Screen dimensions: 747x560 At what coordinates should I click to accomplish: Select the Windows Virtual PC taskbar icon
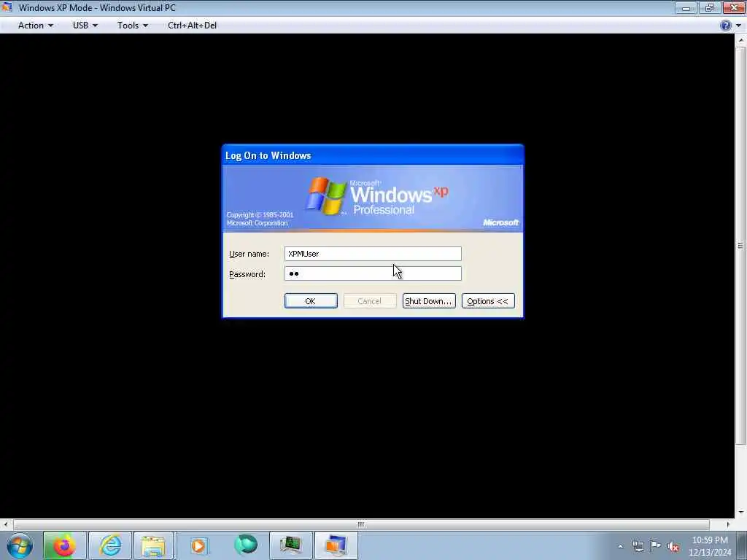click(336, 545)
